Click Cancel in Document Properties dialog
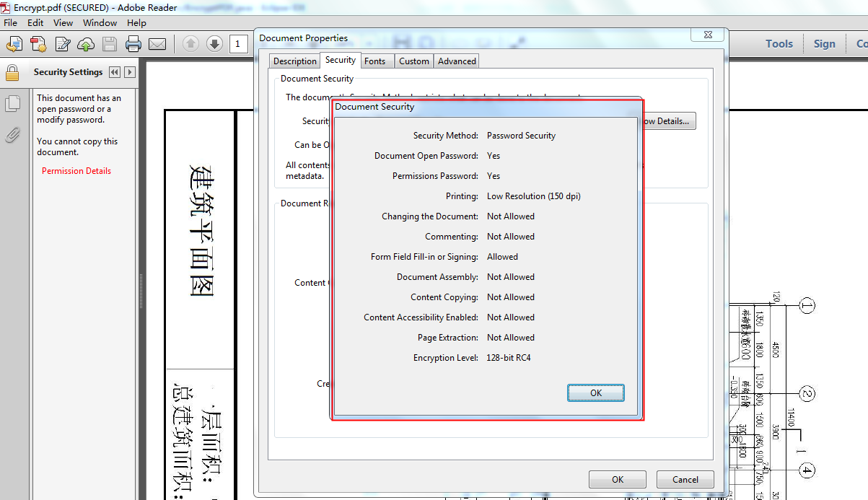The image size is (868, 500). 685,479
